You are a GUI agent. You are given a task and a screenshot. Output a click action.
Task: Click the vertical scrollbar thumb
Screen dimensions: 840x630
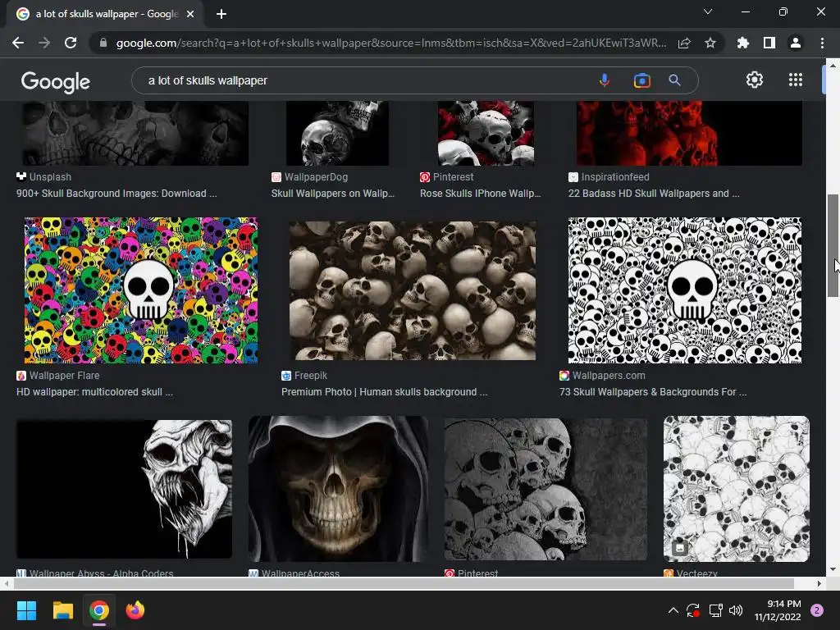(833, 245)
